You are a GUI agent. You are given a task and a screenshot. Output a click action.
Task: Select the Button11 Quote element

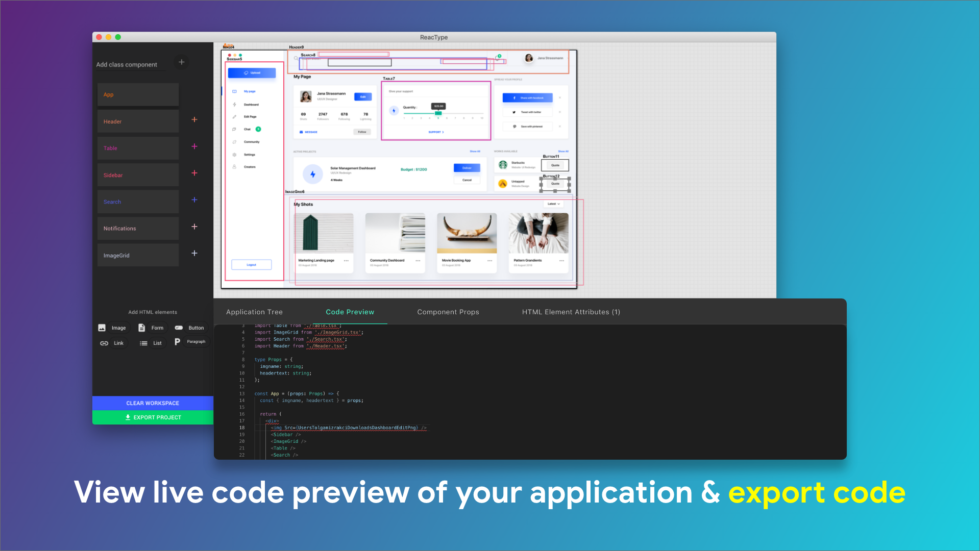coord(555,165)
